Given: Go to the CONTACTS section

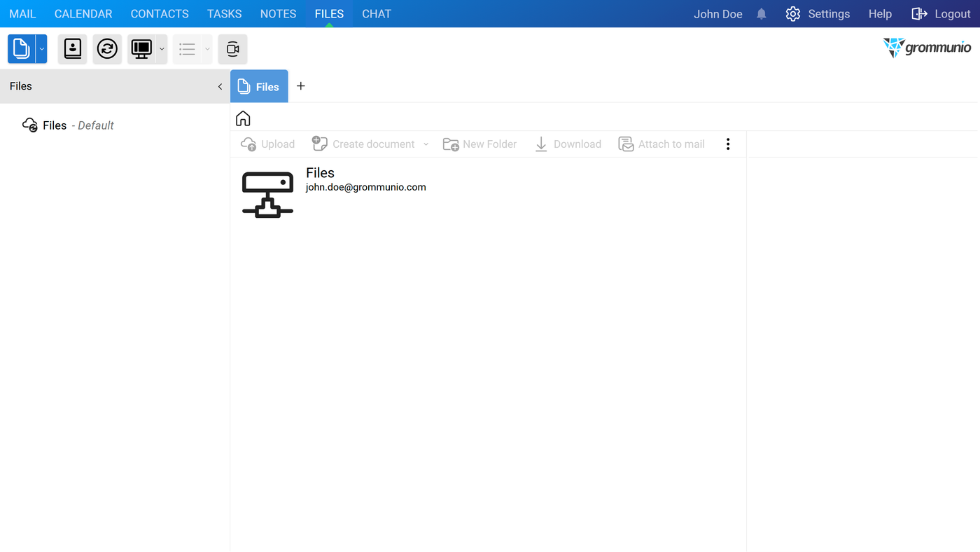Looking at the screenshot, I should (x=160, y=14).
